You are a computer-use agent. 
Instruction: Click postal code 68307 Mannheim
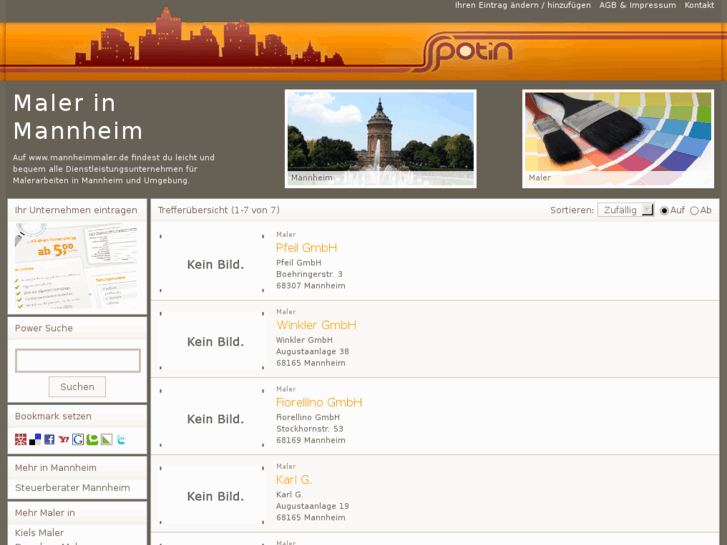311,286
